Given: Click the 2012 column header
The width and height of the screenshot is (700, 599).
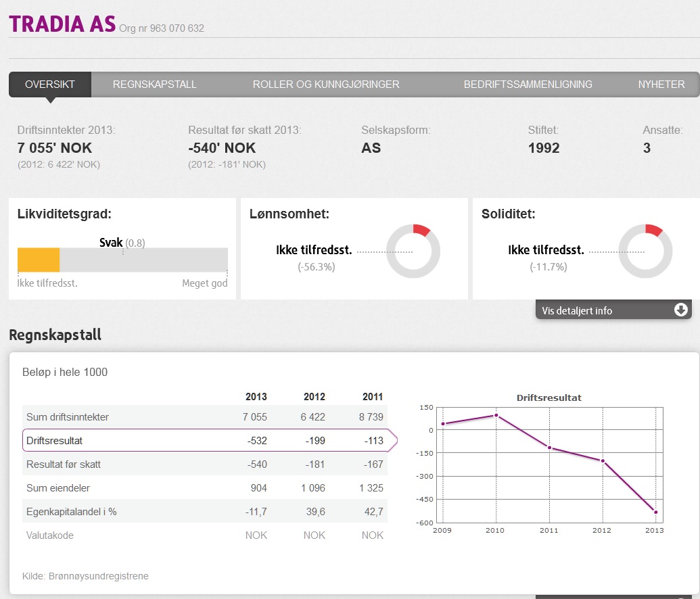Looking at the screenshot, I should click(x=314, y=397).
